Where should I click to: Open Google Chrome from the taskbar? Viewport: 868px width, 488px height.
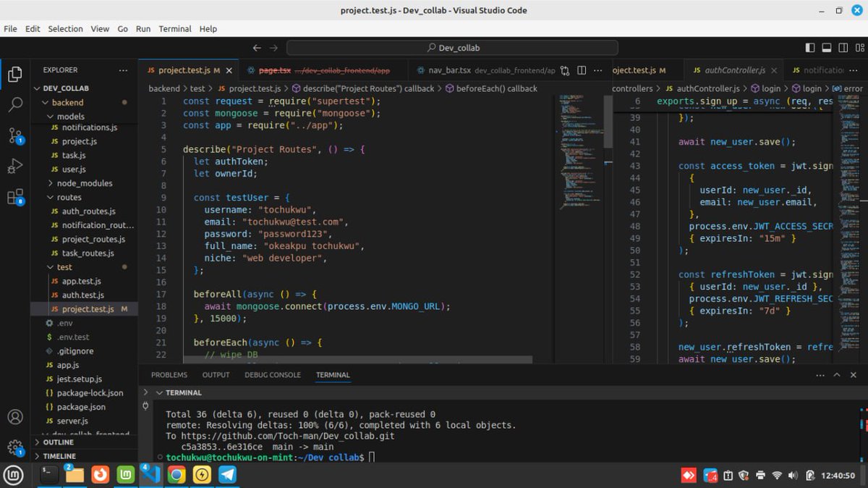click(x=176, y=475)
